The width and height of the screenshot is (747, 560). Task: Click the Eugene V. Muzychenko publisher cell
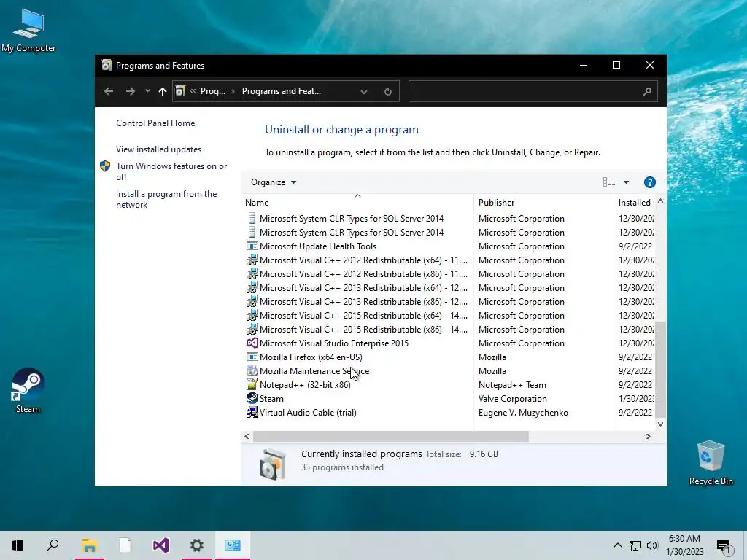pos(523,413)
